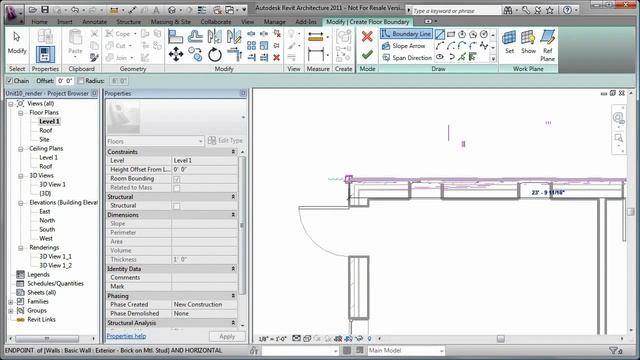Click the Match Type Properties paintbrush icon

(94, 58)
